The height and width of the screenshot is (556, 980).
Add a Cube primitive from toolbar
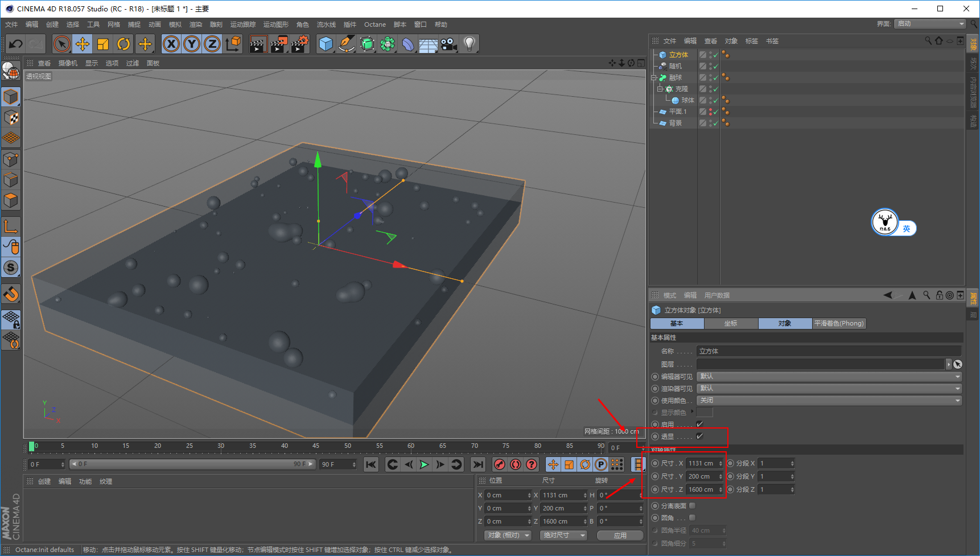pyautogui.click(x=326, y=44)
